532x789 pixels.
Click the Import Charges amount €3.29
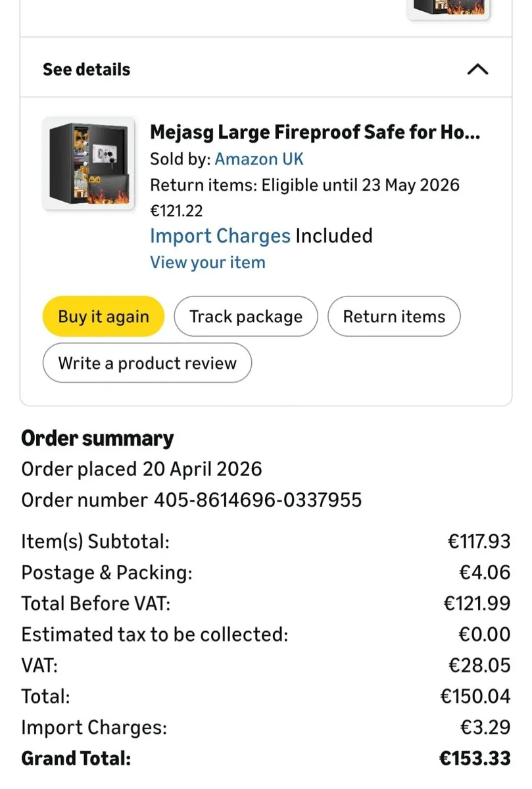pyautogui.click(x=485, y=727)
